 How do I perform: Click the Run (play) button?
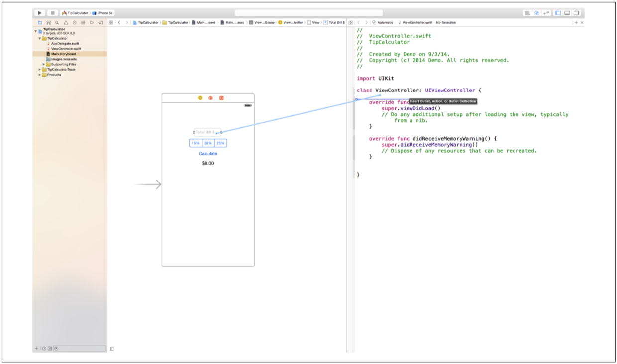point(40,13)
